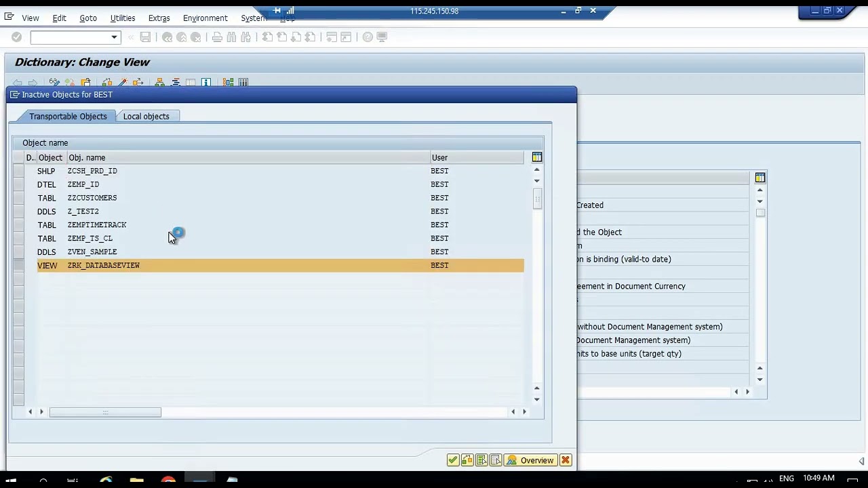Click the Find Next binoculars-plus icon
This screenshot has width=868, height=488.
[x=245, y=37]
